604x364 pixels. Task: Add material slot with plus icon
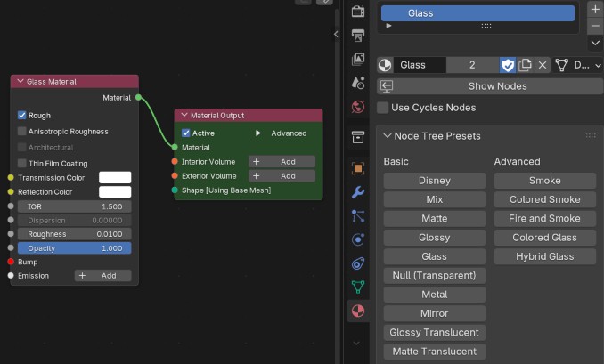[595, 9]
